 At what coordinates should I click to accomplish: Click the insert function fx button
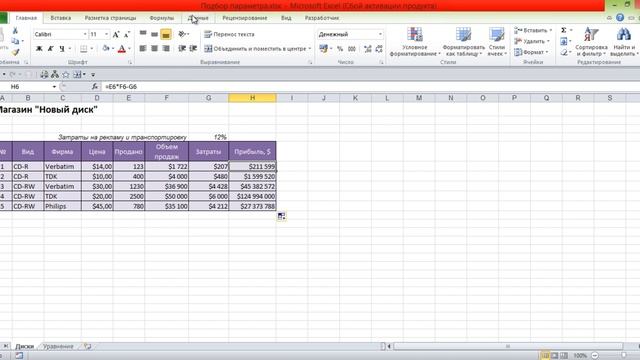(x=95, y=87)
